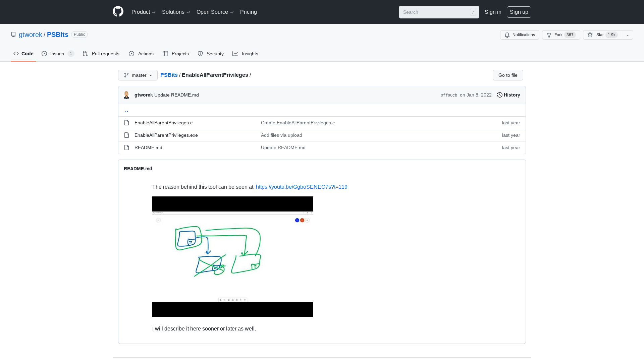Screen dimensions: 644x362
Task: Focus the Search input field
Action: [x=439, y=12]
